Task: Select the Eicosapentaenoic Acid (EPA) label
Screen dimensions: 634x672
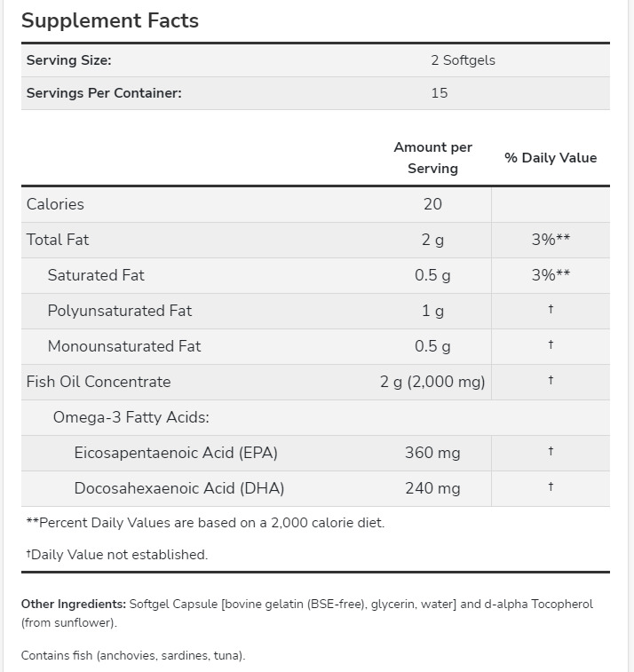Action: [176, 453]
